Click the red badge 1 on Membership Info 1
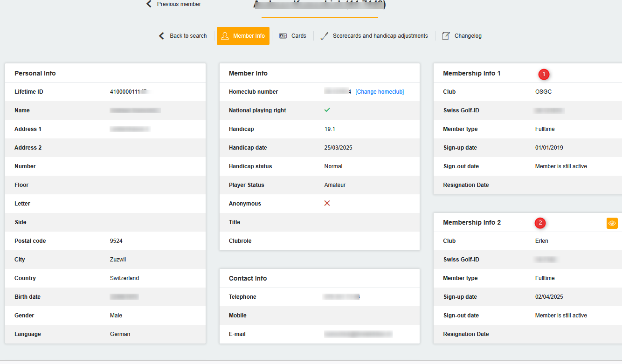This screenshot has height=364, width=622. pyautogui.click(x=544, y=74)
